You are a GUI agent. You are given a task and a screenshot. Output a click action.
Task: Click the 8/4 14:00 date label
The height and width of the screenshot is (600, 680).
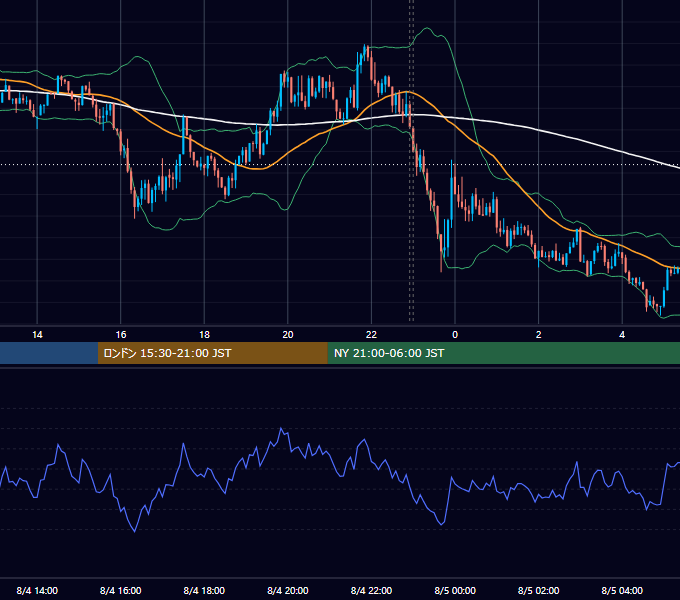tap(37, 590)
